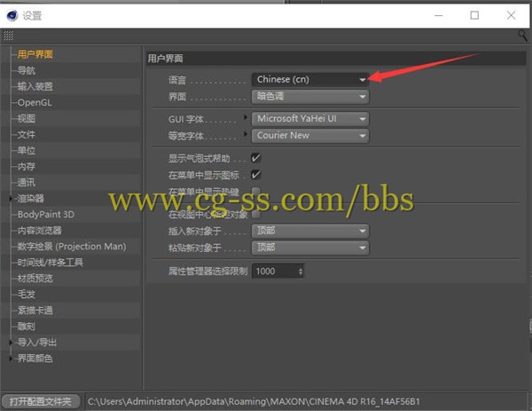This screenshot has height=411, width=532.
Task: Toggle the 显示气泡式帮助 checkbox
Action: click(256, 158)
